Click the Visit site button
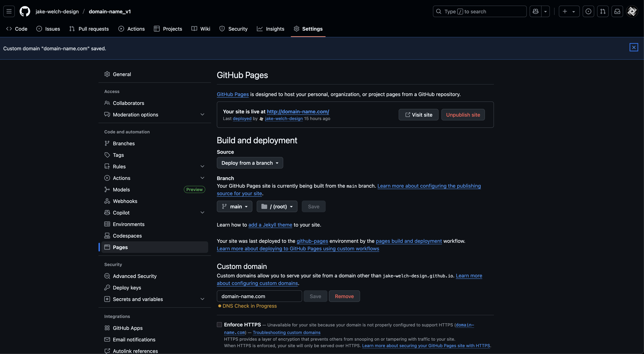 419,115
